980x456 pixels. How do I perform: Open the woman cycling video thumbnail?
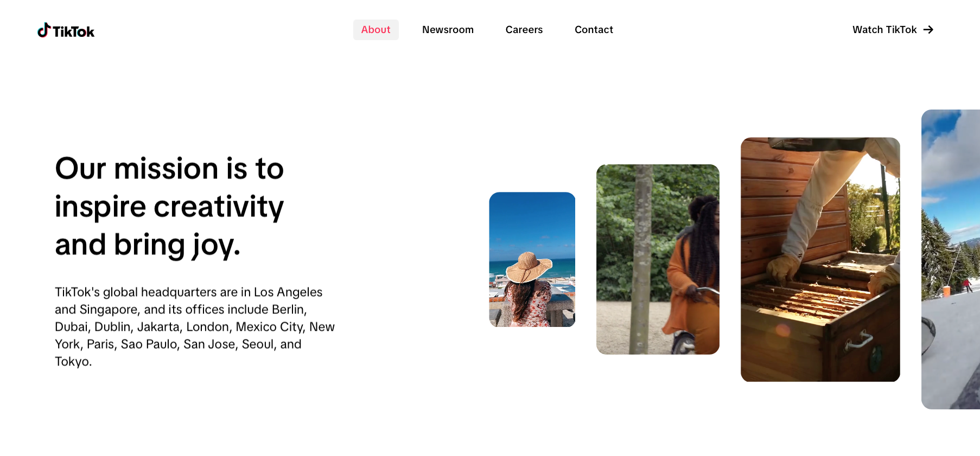tap(658, 260)
